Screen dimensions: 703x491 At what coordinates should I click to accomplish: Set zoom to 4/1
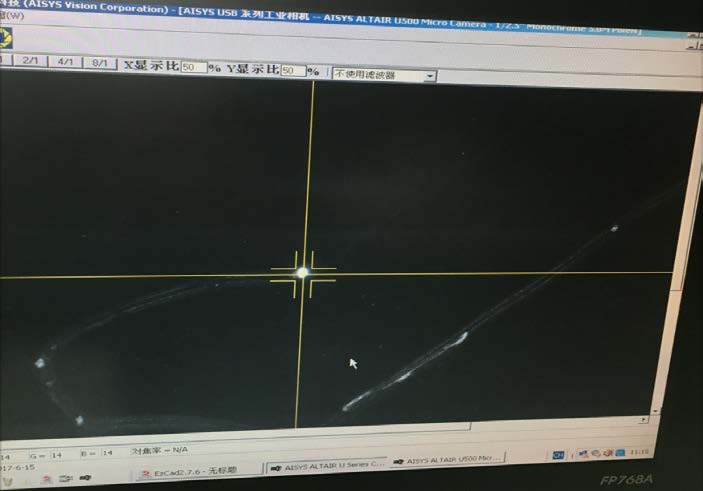click(65, 63)
